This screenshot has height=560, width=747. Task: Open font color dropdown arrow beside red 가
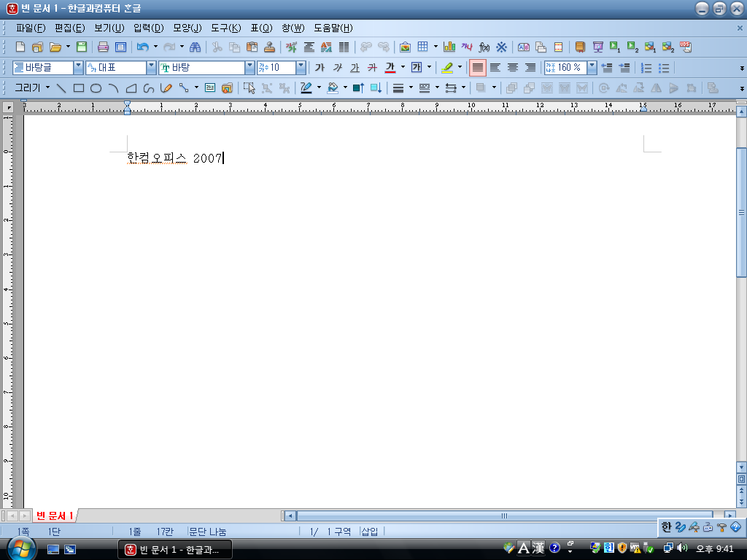(x=403, y=67)
